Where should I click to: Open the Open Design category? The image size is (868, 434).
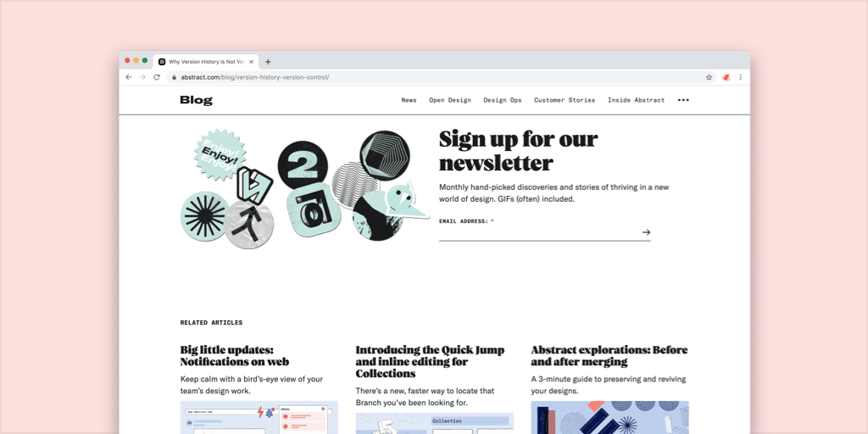450,100
